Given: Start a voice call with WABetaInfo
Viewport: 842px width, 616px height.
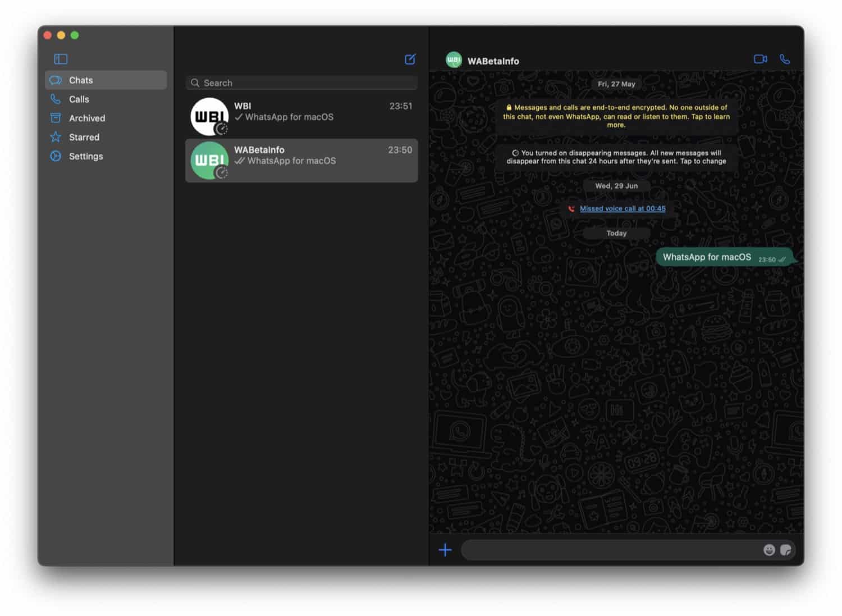Looking at the screenshot, I should point(785,59).
